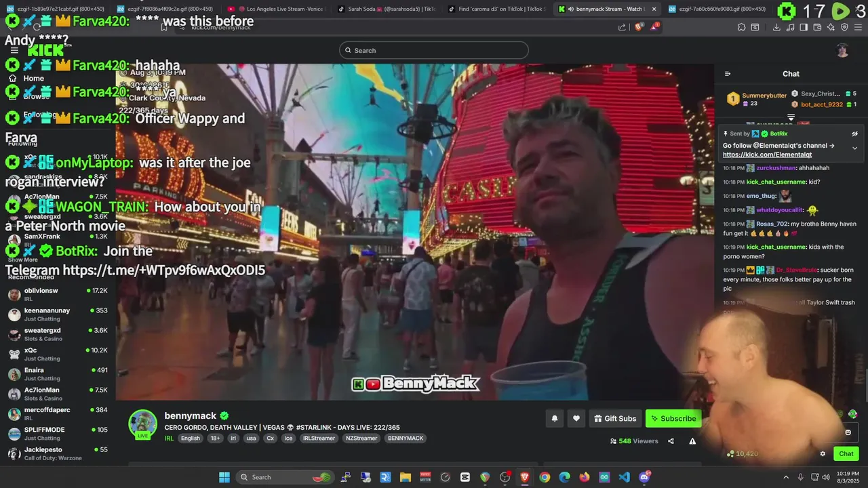Show hidden system tray icons chevron
This screenshot has width=868, height=488.
click(x=786, y=477)
